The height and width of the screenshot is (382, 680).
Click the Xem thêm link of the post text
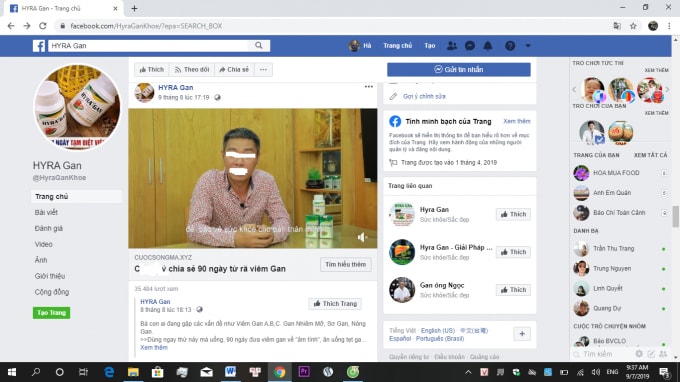pos(154,347)
